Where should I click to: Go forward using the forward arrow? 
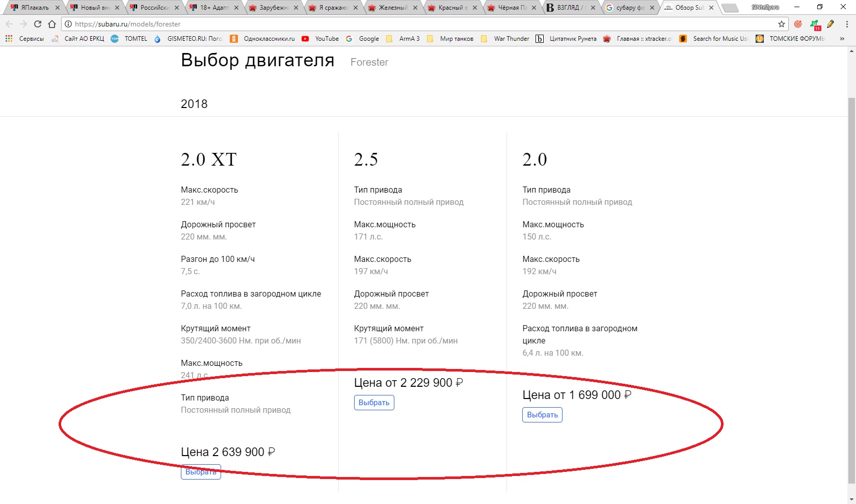23,24
